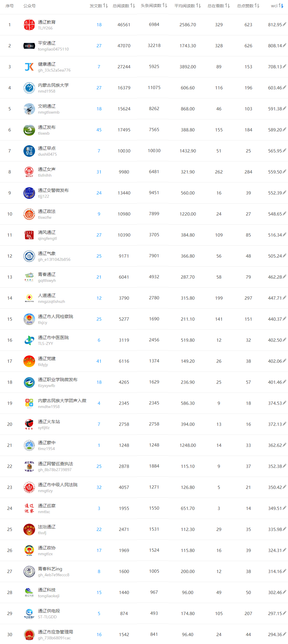Click post count 22 for 法治通辽

(99, 530)
